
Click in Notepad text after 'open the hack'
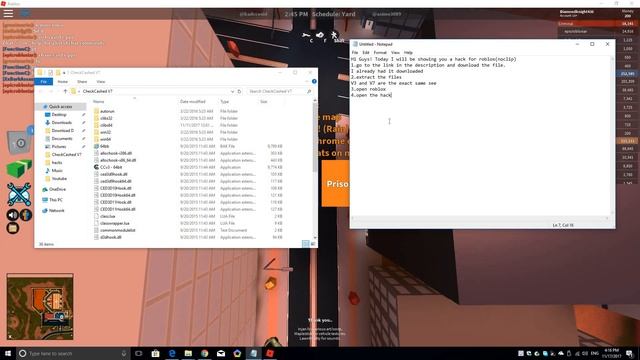(392, 95)
